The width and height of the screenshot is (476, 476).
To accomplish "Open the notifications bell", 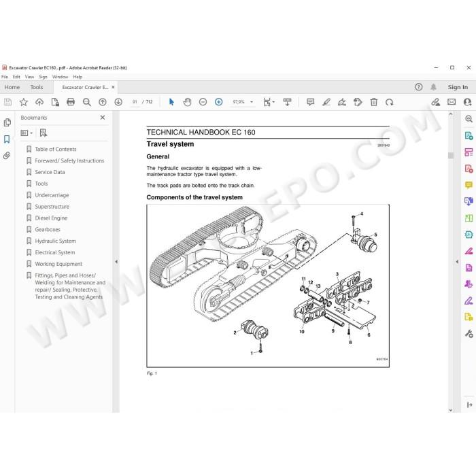I will click(x=434, y=87).
